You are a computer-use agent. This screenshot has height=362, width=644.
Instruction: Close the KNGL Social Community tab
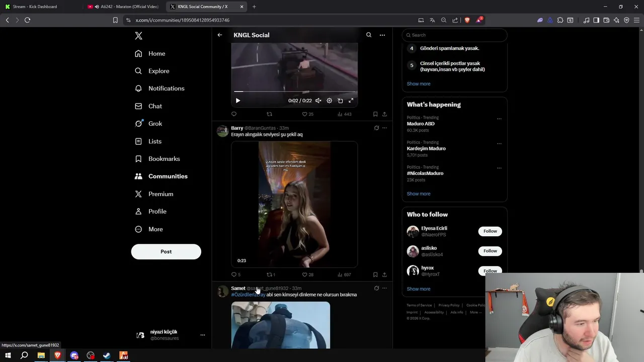coord(242,7)
